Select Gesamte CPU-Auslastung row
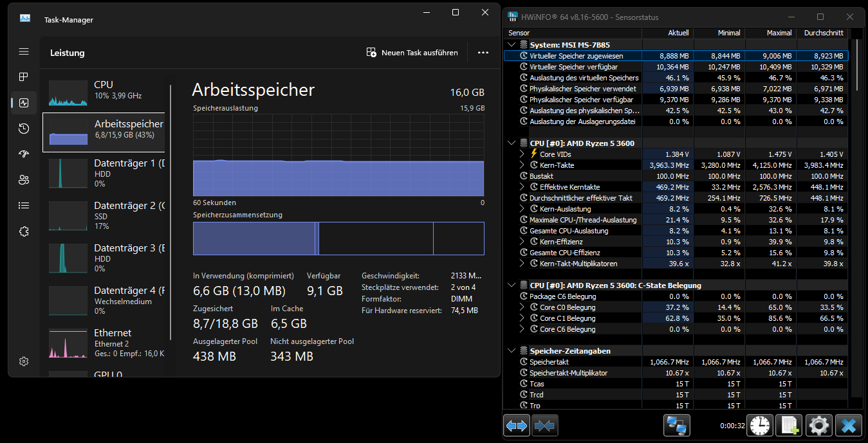The width and height of the screenshot is (868, 443). point(676,231)
